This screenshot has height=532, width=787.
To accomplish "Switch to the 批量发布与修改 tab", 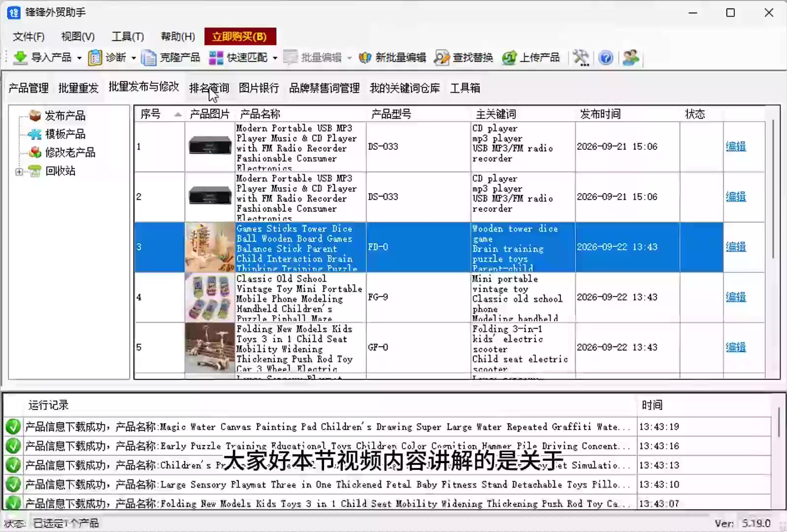I will 144,87.
